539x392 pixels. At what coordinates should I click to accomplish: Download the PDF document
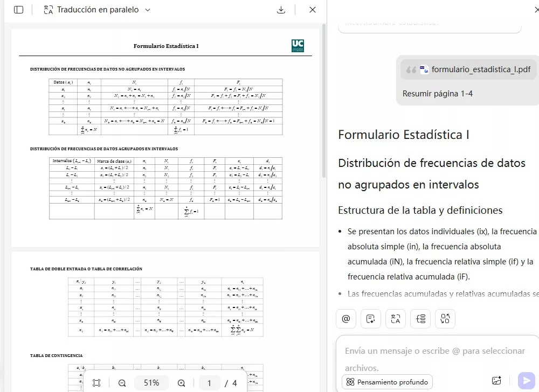[x=281, y=10]
